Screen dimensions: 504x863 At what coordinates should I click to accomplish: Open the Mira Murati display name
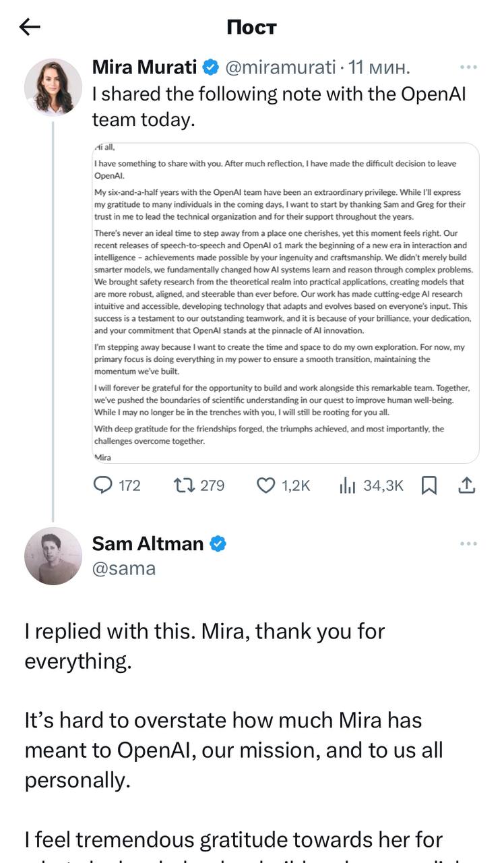pyautogui.click(x=144, y=67)
